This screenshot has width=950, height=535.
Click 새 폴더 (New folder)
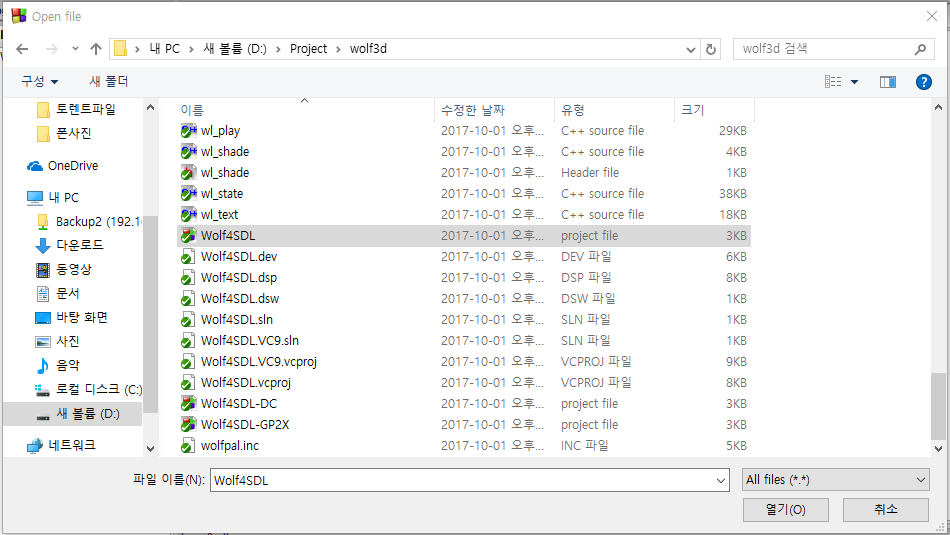point(109,82)
